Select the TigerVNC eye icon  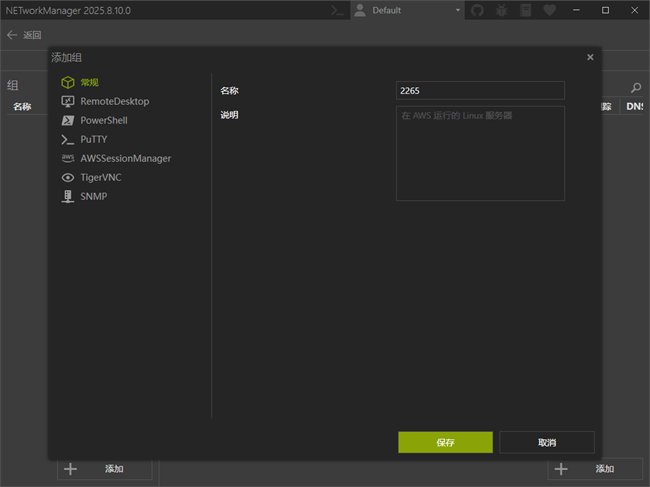[x=68, y=177]
